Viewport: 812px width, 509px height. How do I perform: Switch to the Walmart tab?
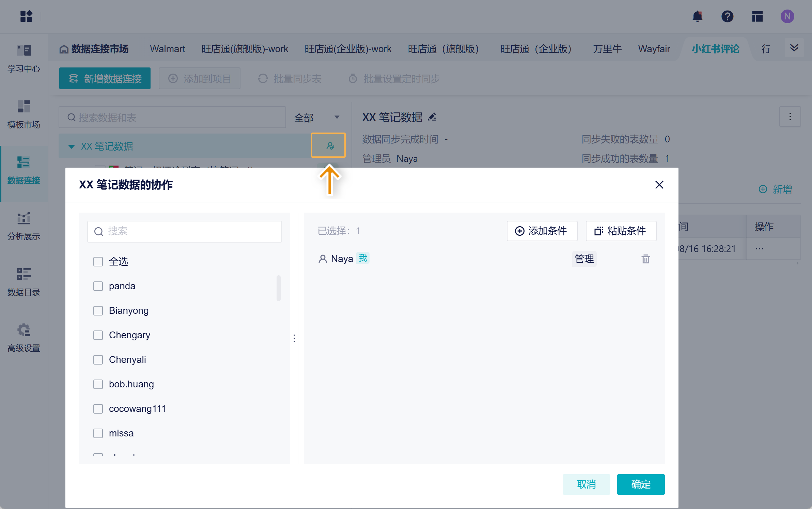point(167,49)
